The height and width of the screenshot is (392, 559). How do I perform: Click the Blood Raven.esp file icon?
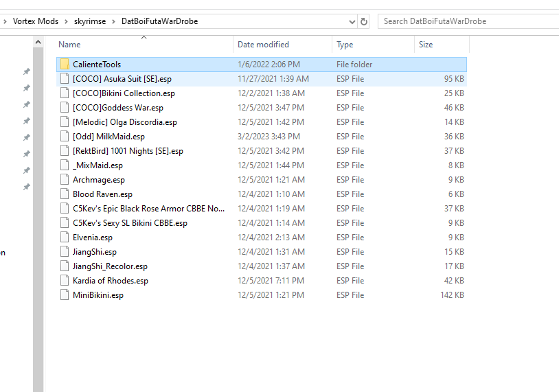65,194
